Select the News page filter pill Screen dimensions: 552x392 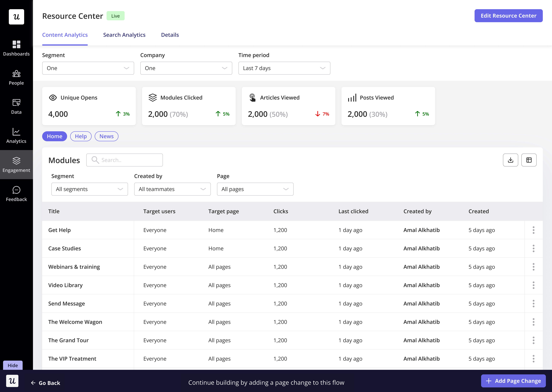point(106,136)
